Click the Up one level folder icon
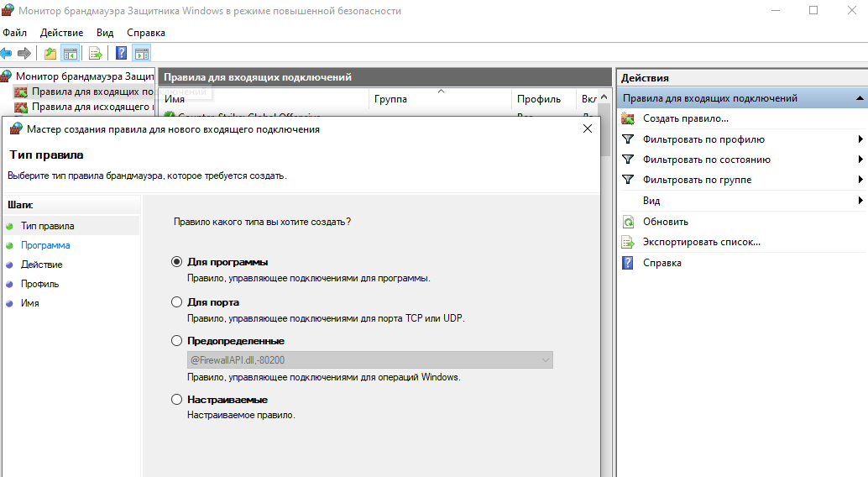868x477 pixels. click(50, 53)
